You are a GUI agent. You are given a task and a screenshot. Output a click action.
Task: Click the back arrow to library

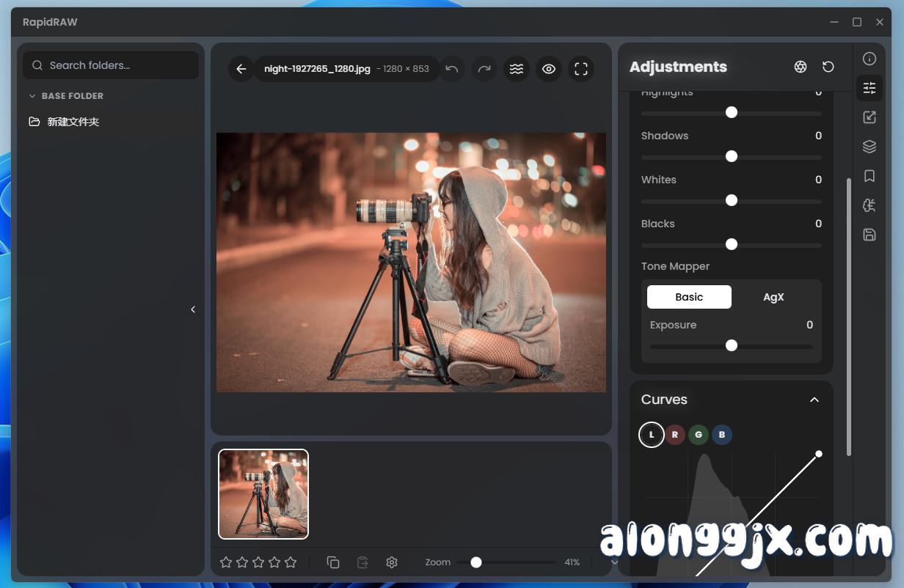241,69
